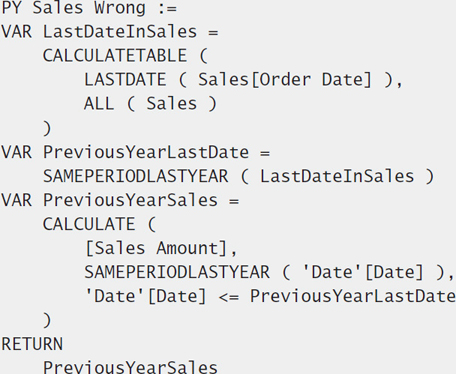Click VAR keyword declaring PreviousYearSales
This screenshot has width=456, height=374.
pyautogui.click(x=17, y=200)
